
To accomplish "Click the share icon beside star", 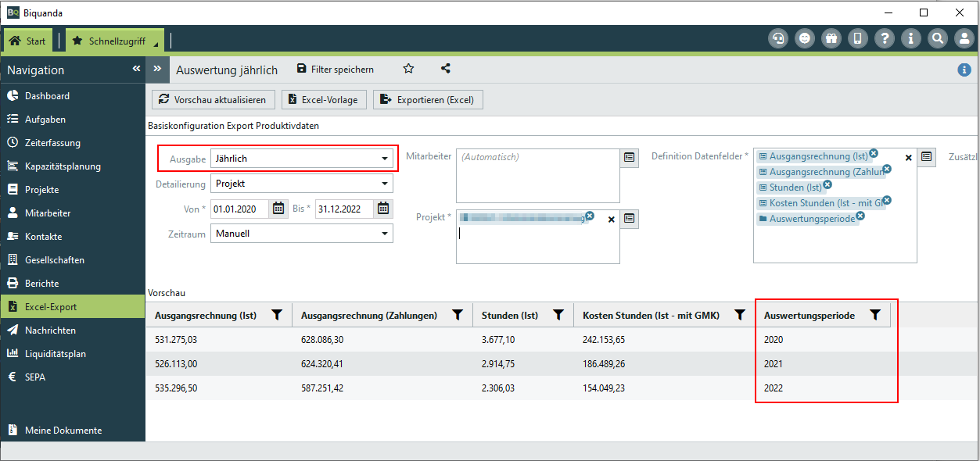I will pos(446,69).
